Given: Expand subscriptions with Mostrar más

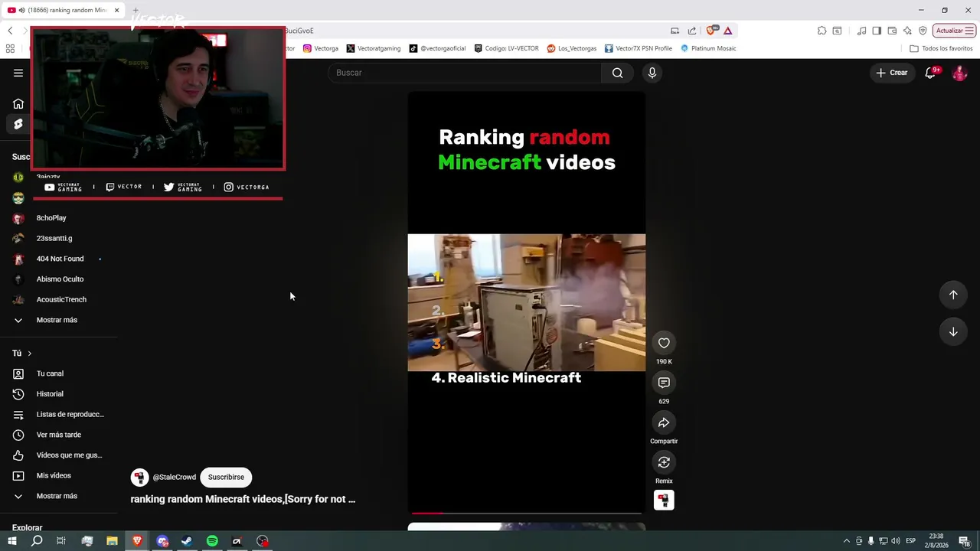Looking at the screenshot, I should coord(58,320).
